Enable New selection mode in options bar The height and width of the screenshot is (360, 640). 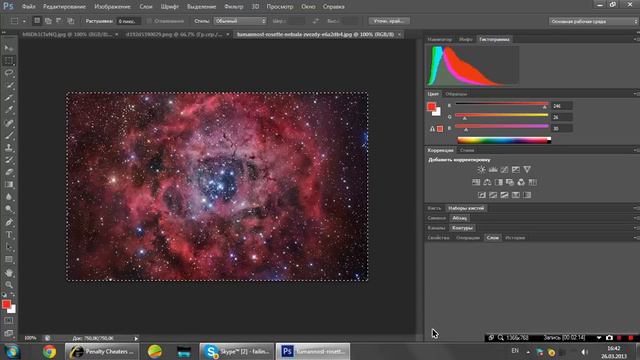pos(37,21)
